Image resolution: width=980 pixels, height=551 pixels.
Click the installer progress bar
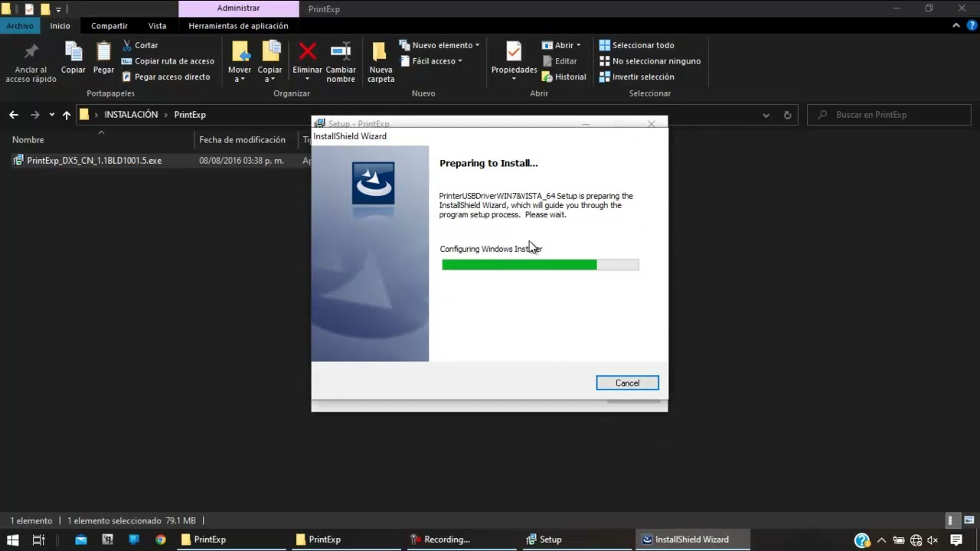pyautogui.click(x=541, y=265)
